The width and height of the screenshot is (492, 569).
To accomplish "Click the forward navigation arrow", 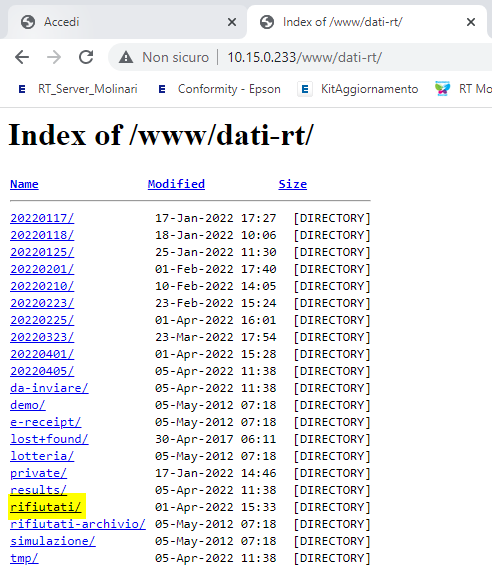I will coord(54,57).
